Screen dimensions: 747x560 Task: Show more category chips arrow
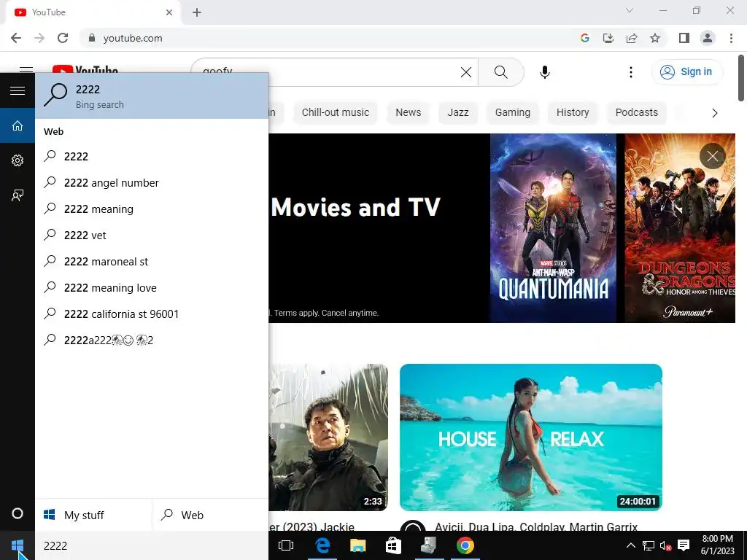pos(714,113)
